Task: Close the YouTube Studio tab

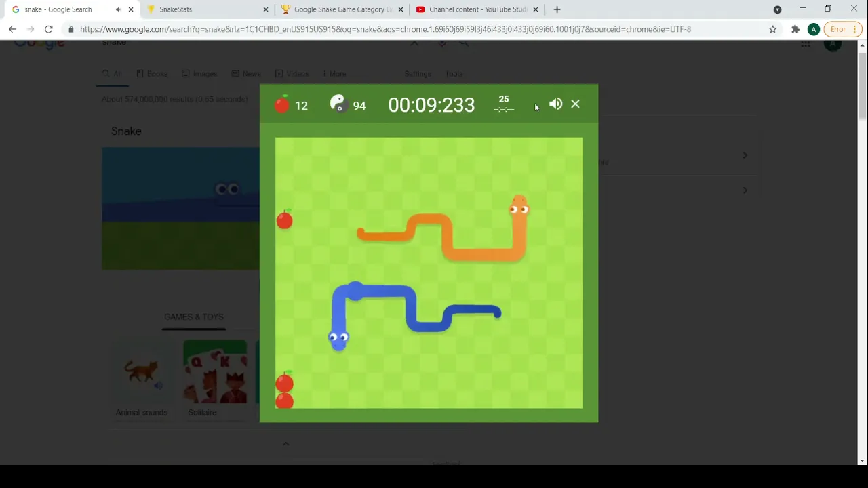Action: 536,9
